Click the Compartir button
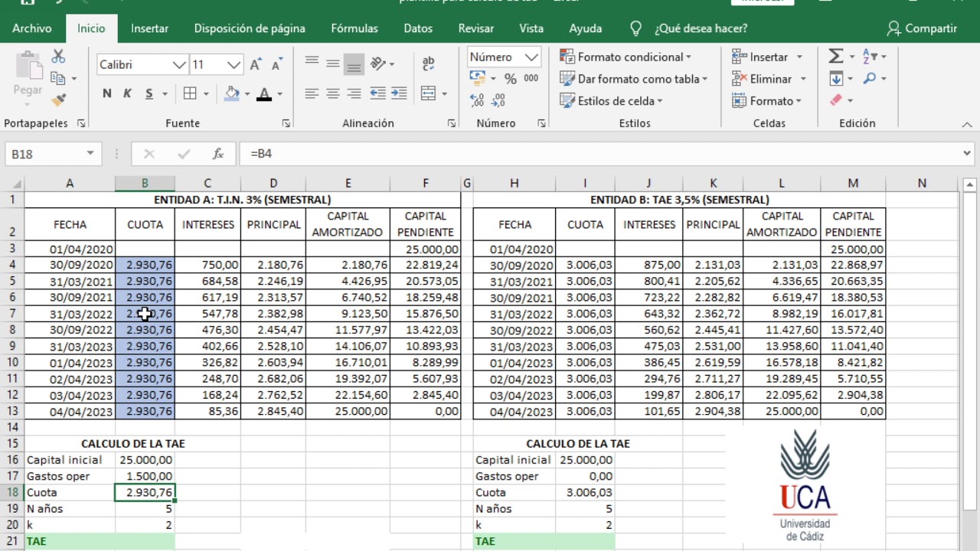Screen dimensions: 980x551 922,28
